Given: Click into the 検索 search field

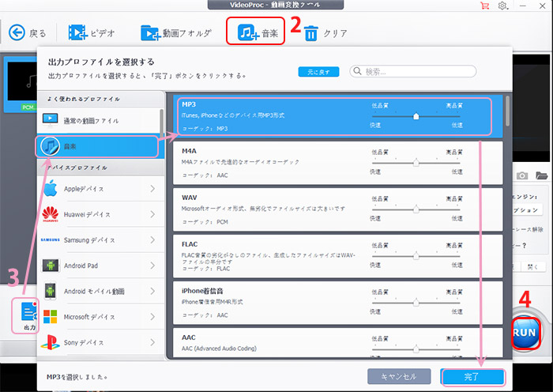Looking at the screenshot, I should tap(412, 71).
